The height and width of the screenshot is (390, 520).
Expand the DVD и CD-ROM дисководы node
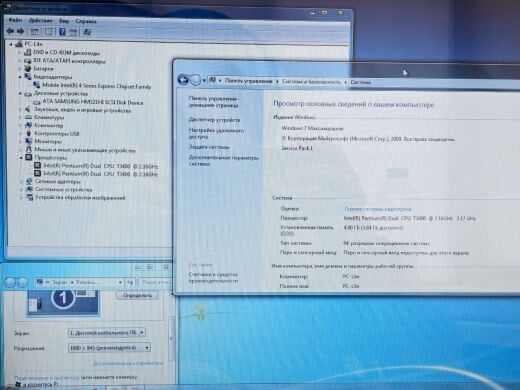pos(19,52)
